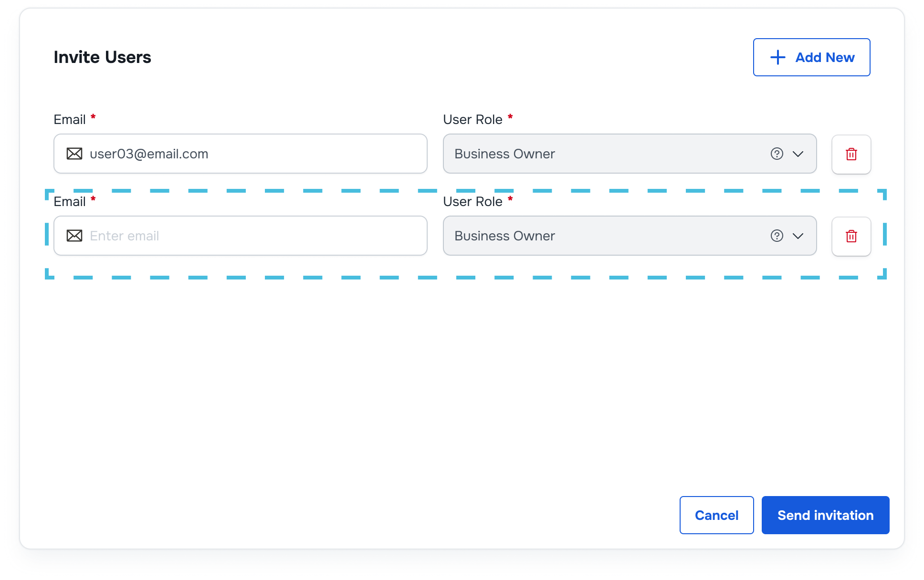This screenshot has height=580, width=924.
Task: Expand the first row's role chevron arrow
Action: (798, 154)
